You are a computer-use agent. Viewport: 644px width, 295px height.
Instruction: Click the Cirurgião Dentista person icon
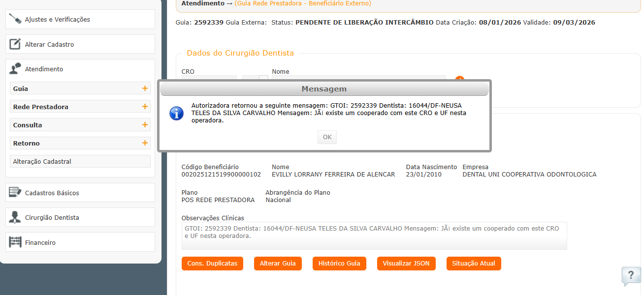pyautogui.click(x=15, y=217)
